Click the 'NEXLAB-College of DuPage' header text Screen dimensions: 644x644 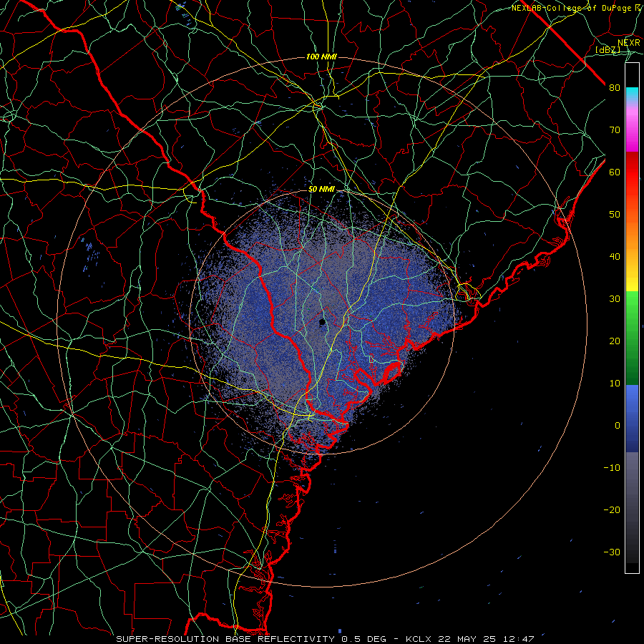click(x=570, y=8)
